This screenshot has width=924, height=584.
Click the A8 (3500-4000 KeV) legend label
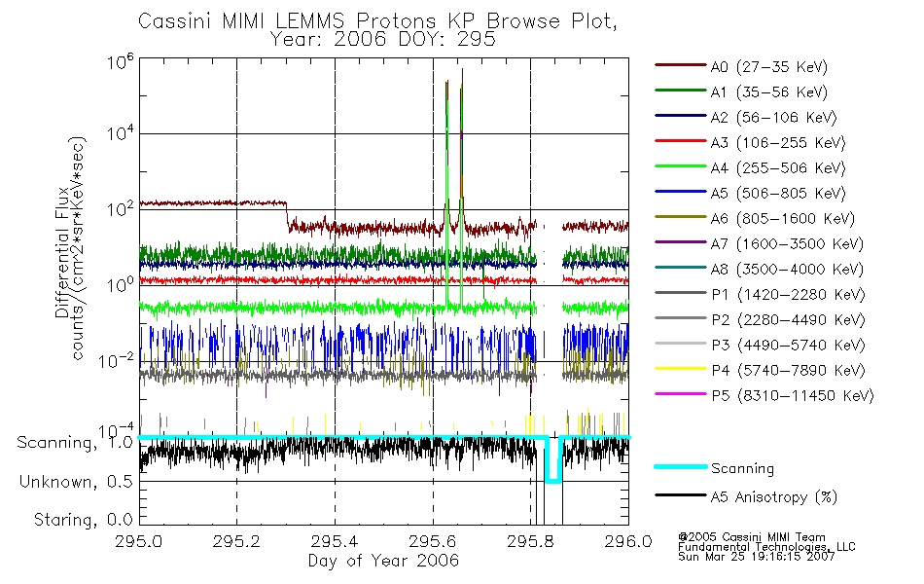click(787, 270)
